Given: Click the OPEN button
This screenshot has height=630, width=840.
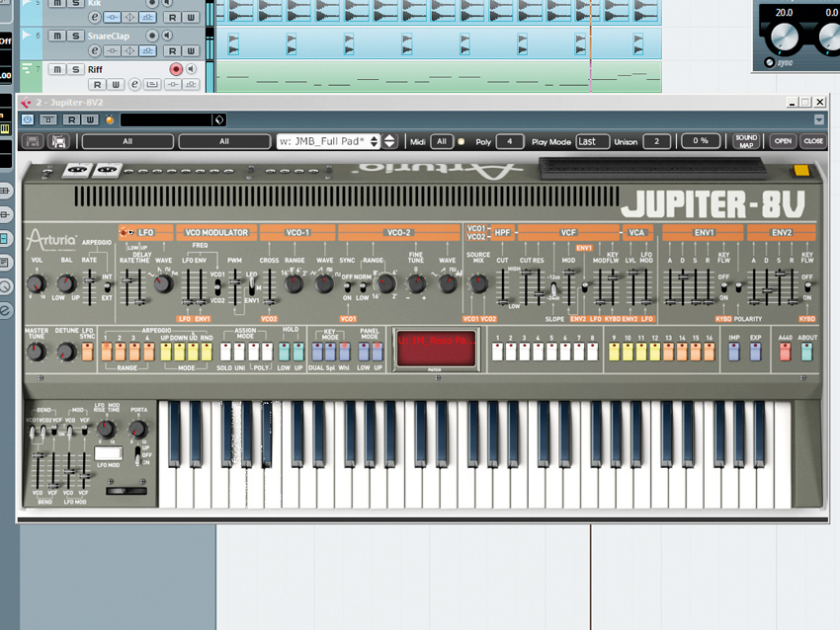Looking at the screenshot, I should (783, 141).
